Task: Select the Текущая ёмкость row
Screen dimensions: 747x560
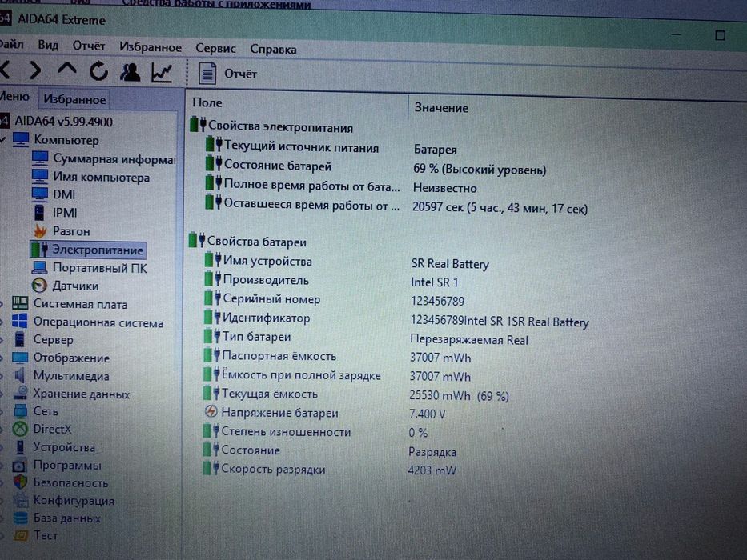Action: [x=356, y=394]
